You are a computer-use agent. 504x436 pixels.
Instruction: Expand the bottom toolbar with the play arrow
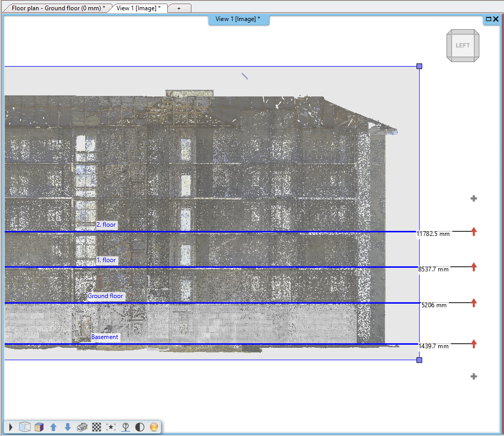click(x=11, y=427)
